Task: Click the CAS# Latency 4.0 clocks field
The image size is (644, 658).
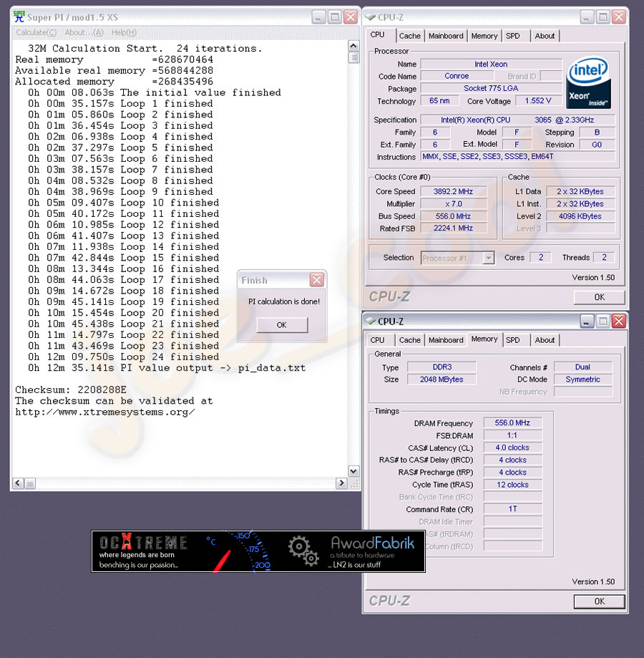Action: pos(512,447)
